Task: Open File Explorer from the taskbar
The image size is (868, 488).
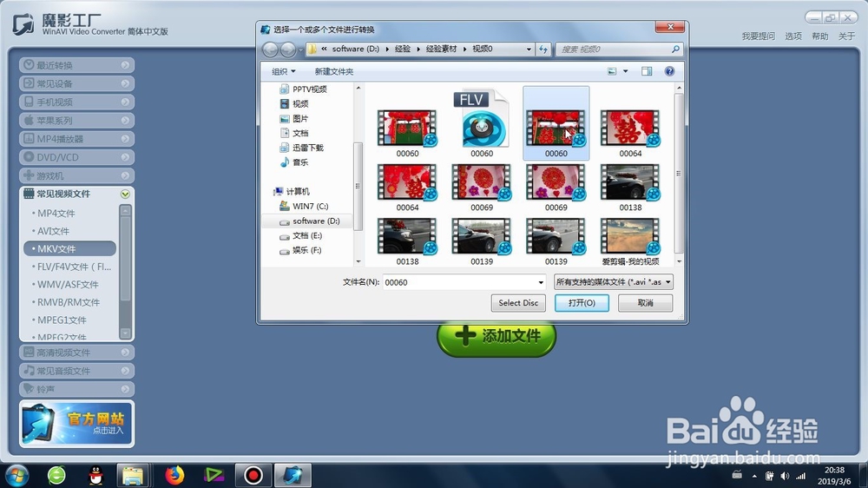Action: click(133, 475)
